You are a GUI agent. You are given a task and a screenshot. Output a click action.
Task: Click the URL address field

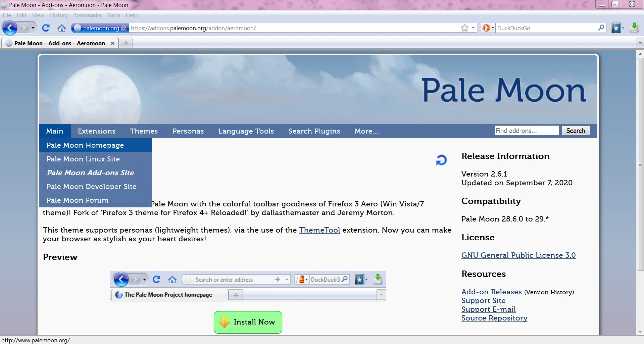294,28
